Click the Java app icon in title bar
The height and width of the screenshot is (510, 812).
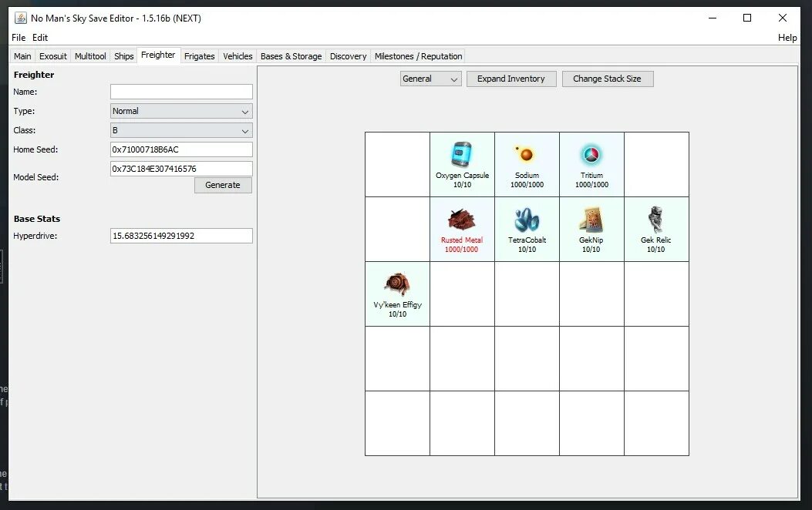coord(21,18)
